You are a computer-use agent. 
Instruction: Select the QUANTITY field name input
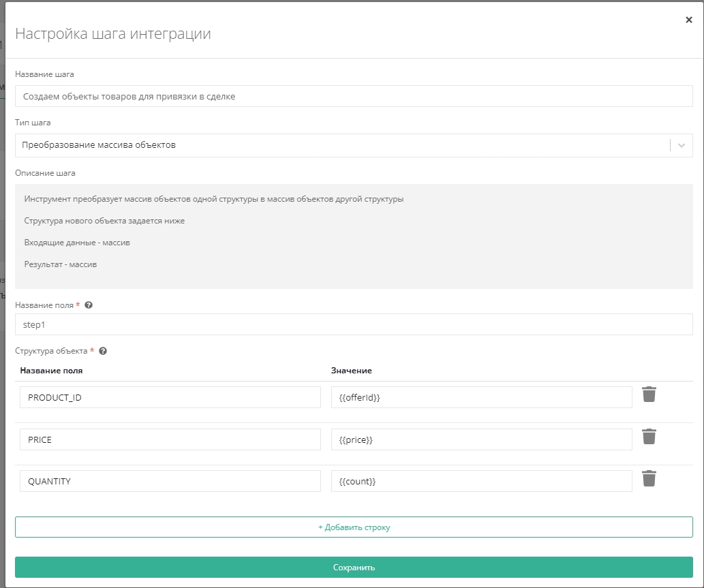pos(170,482)
